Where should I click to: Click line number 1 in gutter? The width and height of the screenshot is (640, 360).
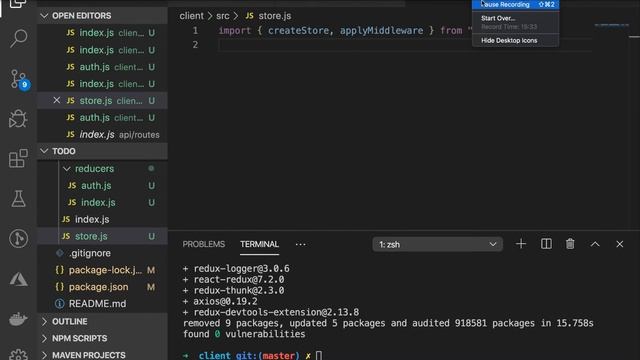196,31
